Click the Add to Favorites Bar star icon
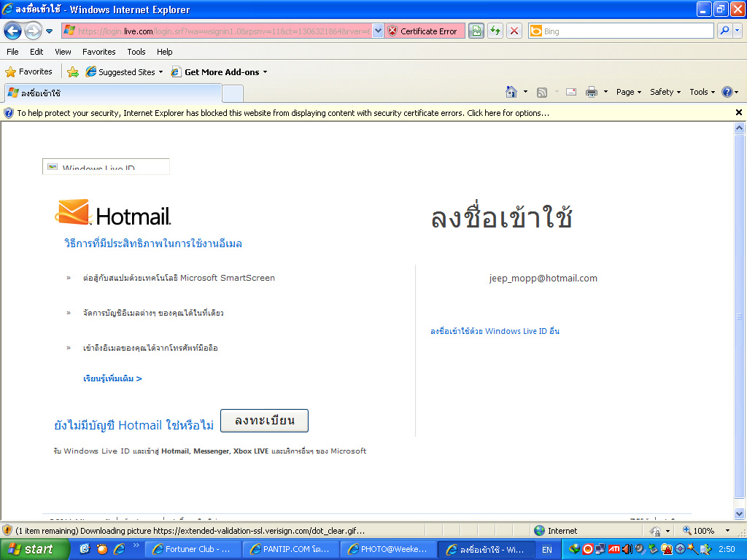The height and width of the screenshot is (560, 747). coord(73,72)
